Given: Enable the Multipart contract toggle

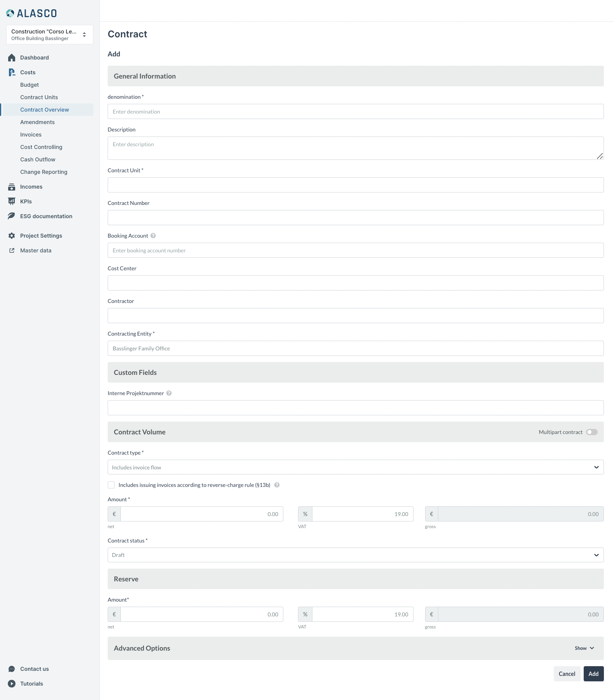Looking at the screenshot, I should (x=592, y=432).
